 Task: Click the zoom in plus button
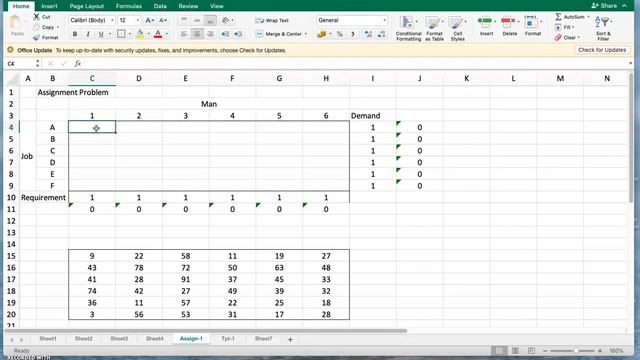coord(600,351)
